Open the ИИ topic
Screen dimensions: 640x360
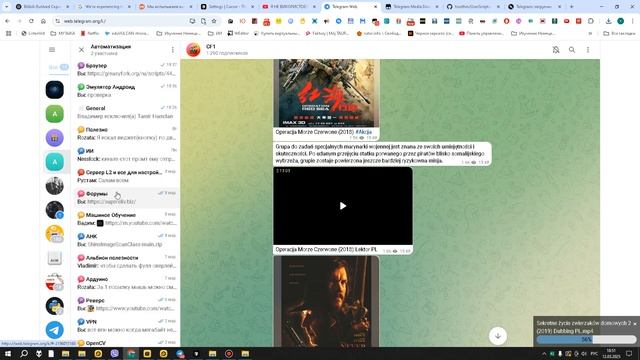(127, 155)
